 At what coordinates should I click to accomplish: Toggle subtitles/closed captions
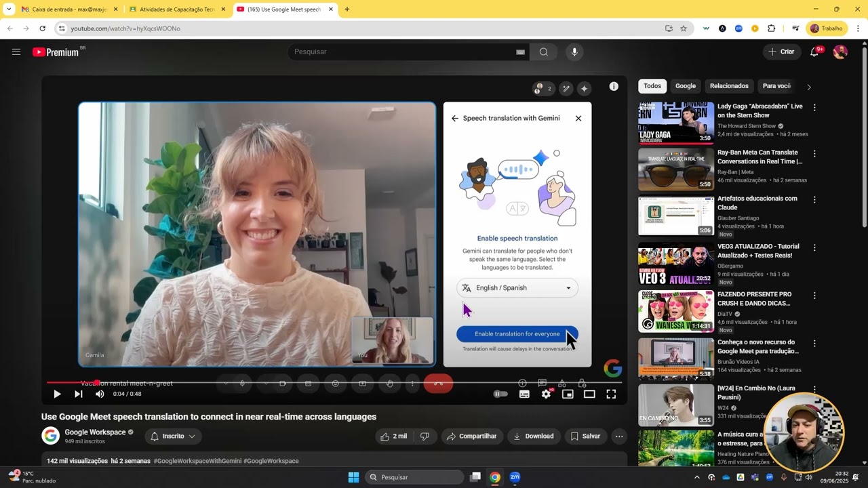pyautogui.click(x=524, y=394)
